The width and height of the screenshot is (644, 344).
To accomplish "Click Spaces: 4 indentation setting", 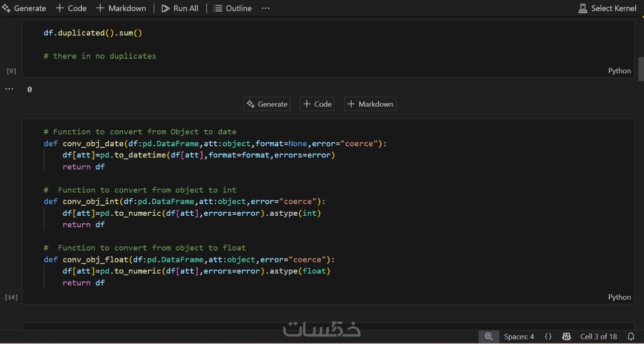I will point(519,336).
